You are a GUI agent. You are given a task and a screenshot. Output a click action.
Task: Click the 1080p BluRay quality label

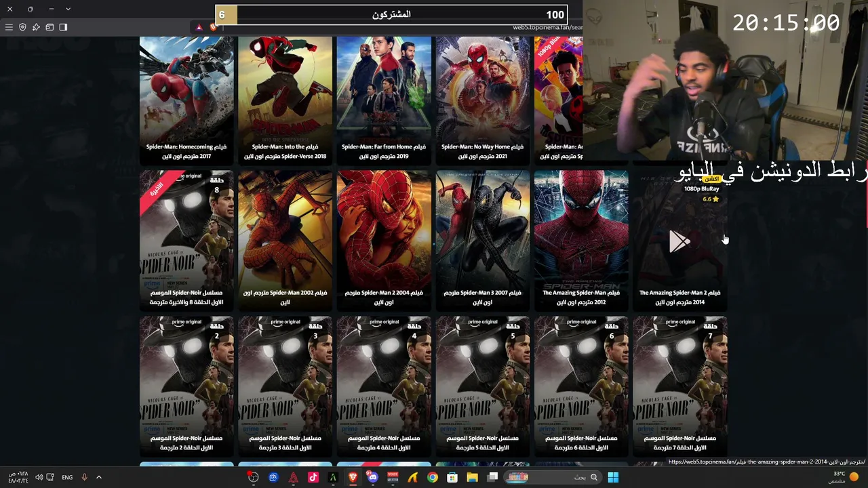pos(701,189)
